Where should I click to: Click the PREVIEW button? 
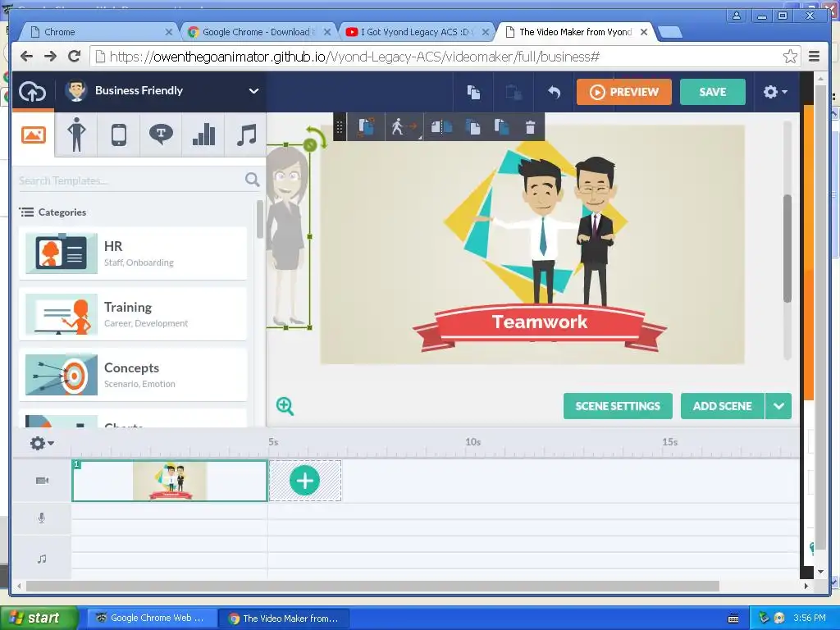coord(624,92)
